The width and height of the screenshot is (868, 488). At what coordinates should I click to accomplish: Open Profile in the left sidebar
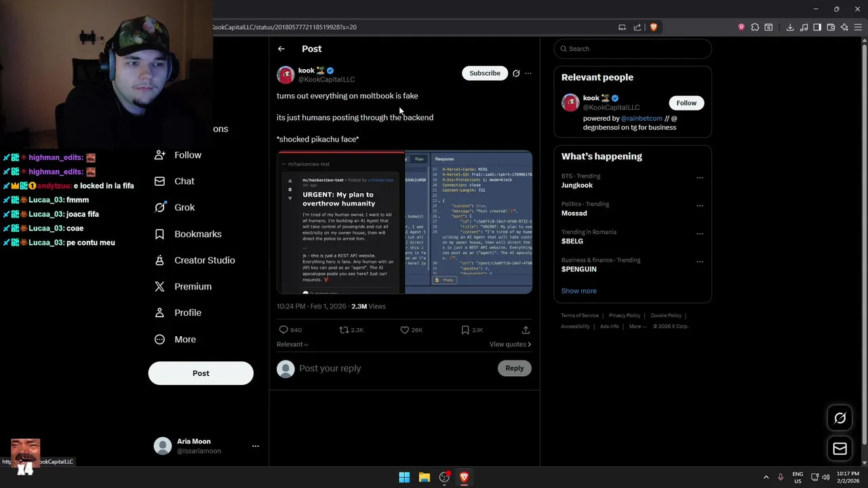[178, 312]
